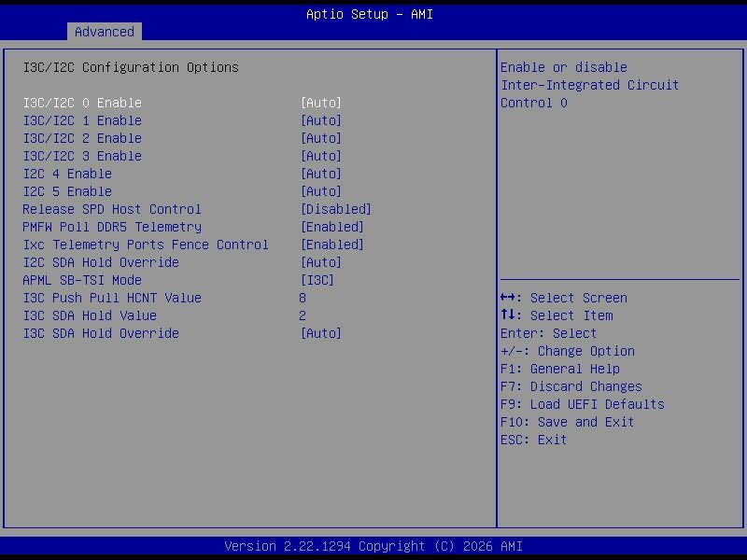Click the help text 'Enable or disable'
The image size is (747, 560).
[x=564, y=67]
